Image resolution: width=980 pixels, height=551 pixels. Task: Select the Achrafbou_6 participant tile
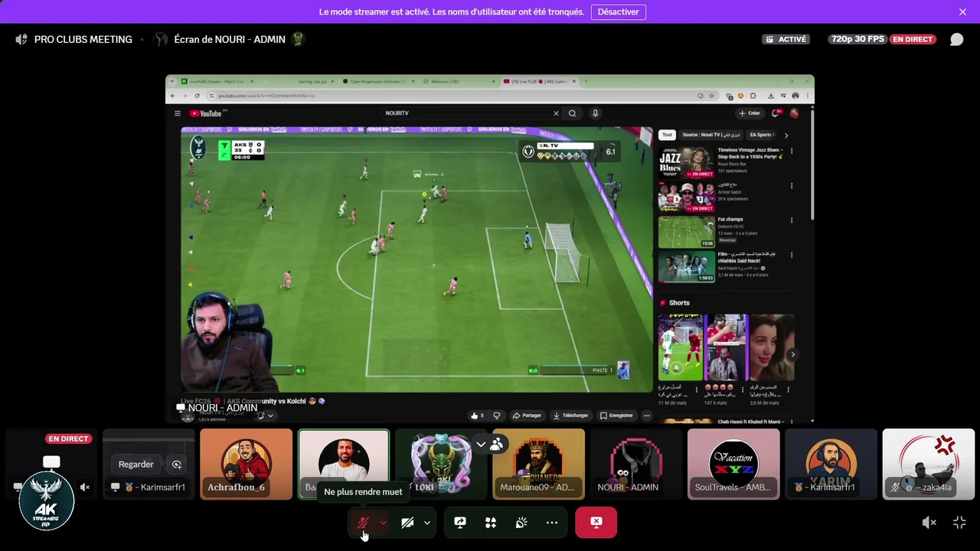click(x=247, y=464)
